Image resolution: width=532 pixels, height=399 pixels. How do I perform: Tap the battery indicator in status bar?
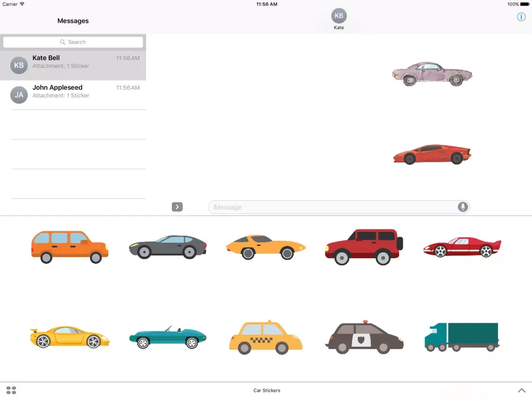(x=525, y=4)
